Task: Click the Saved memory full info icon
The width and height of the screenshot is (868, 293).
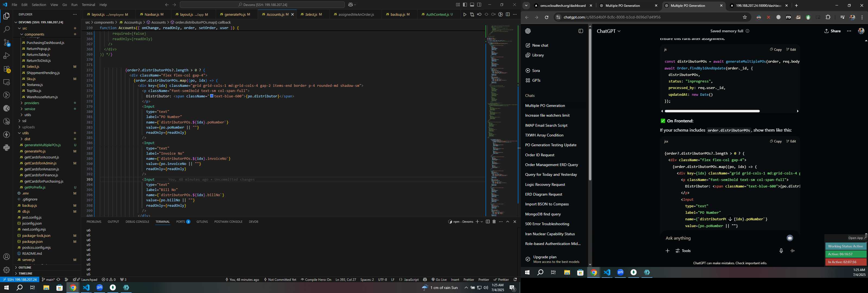Action: click(747, 31)
